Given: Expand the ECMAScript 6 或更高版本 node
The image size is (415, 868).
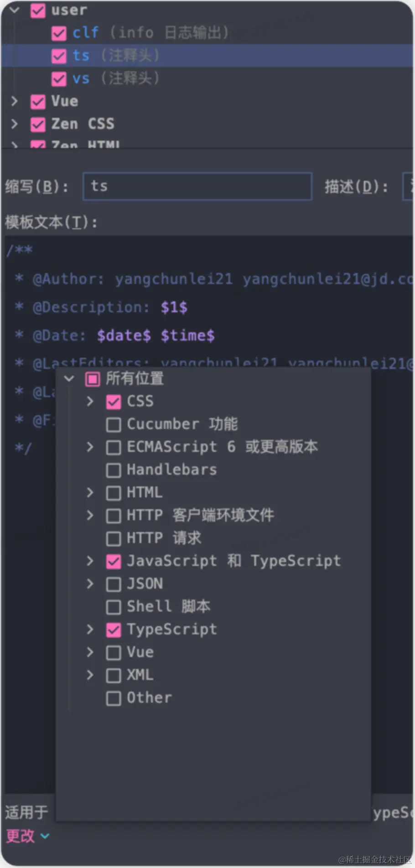Looking at the screenshot, I should (90, 447).
